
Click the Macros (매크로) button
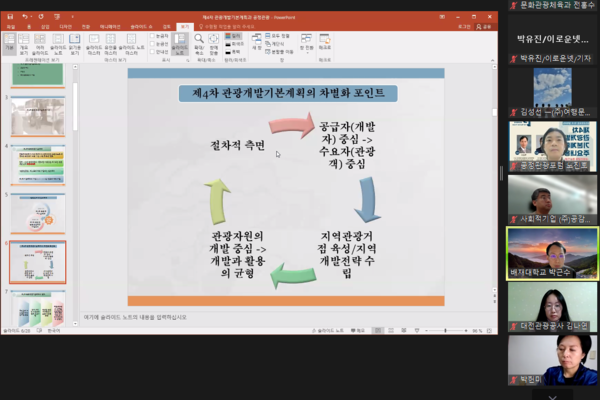coord(325,42)
